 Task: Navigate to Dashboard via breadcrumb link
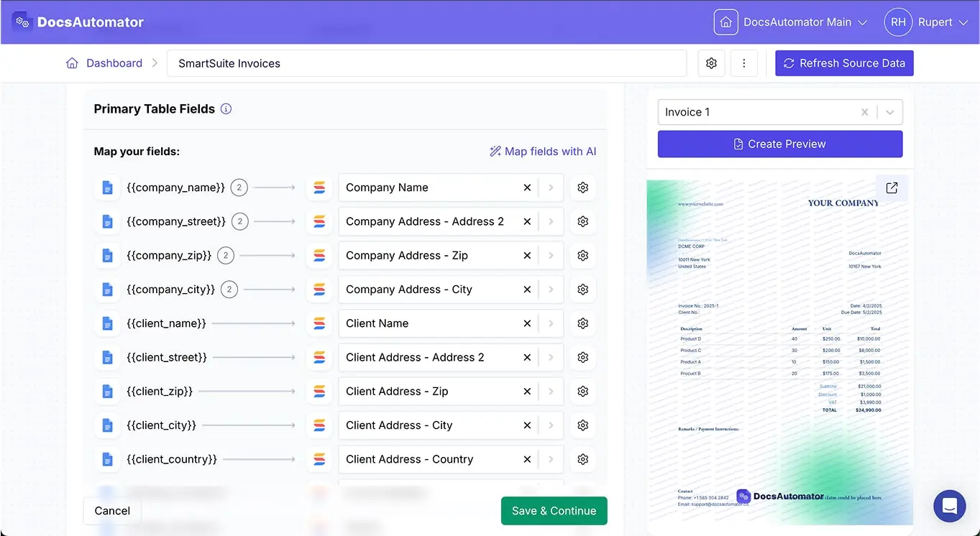pos(114,63)
